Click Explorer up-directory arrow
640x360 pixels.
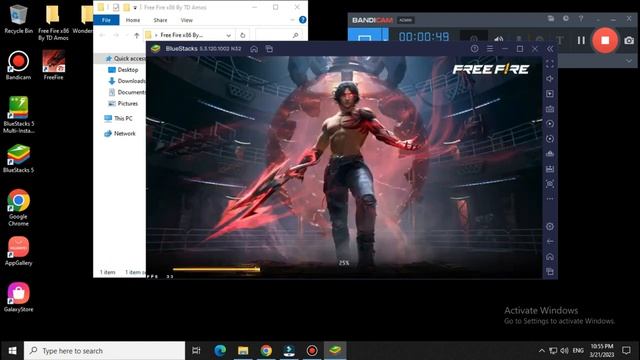[x=137, y=35]
